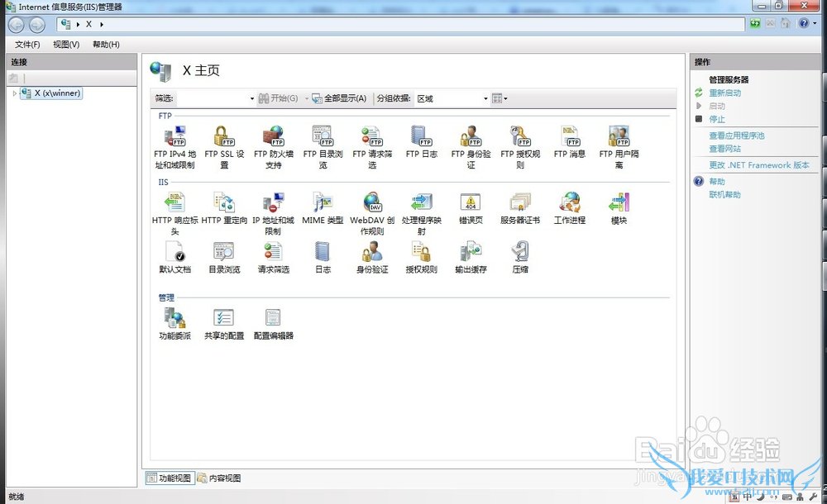Click 查看网站 link
827x504 pixels.
[x=724, y=149]
